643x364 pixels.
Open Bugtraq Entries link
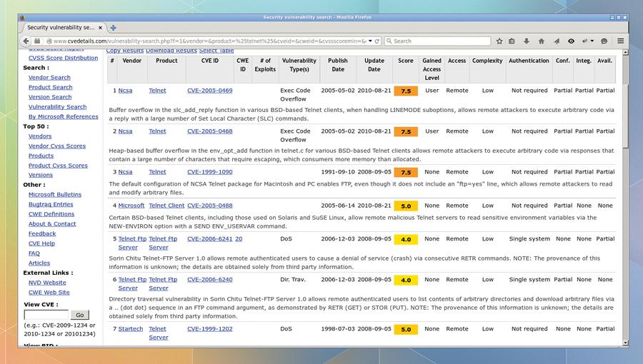click(51, 204)
